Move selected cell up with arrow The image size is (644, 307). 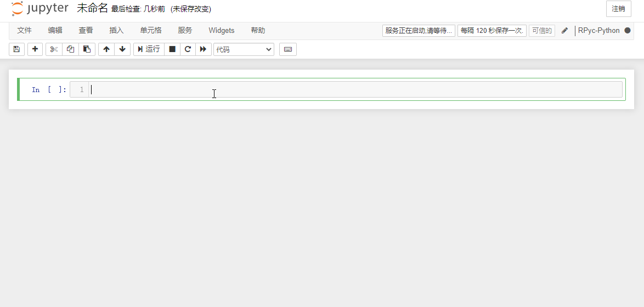pyautogui.click(x=106, y=49)
